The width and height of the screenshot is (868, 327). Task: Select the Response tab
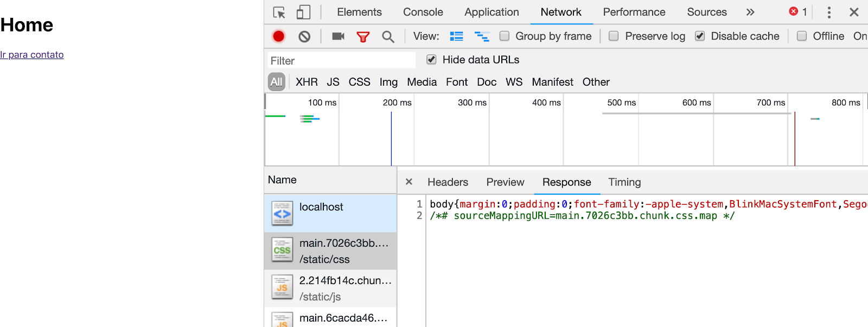(566, 182)
